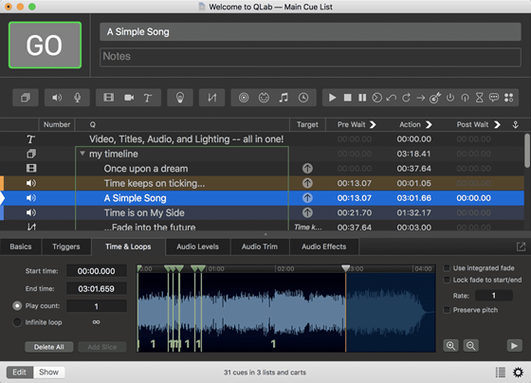
Task: Click the GO button
Action: 45,45
